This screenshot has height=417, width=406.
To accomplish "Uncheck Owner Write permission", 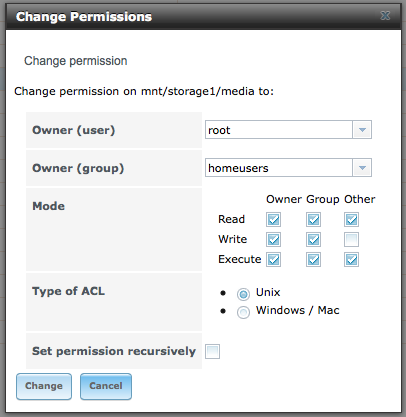I will [x=273, y=240].
